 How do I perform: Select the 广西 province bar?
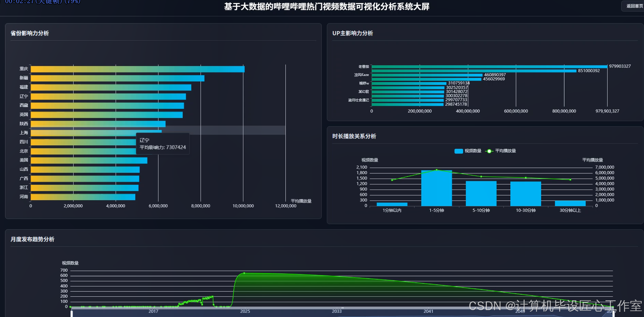(85, 179)
